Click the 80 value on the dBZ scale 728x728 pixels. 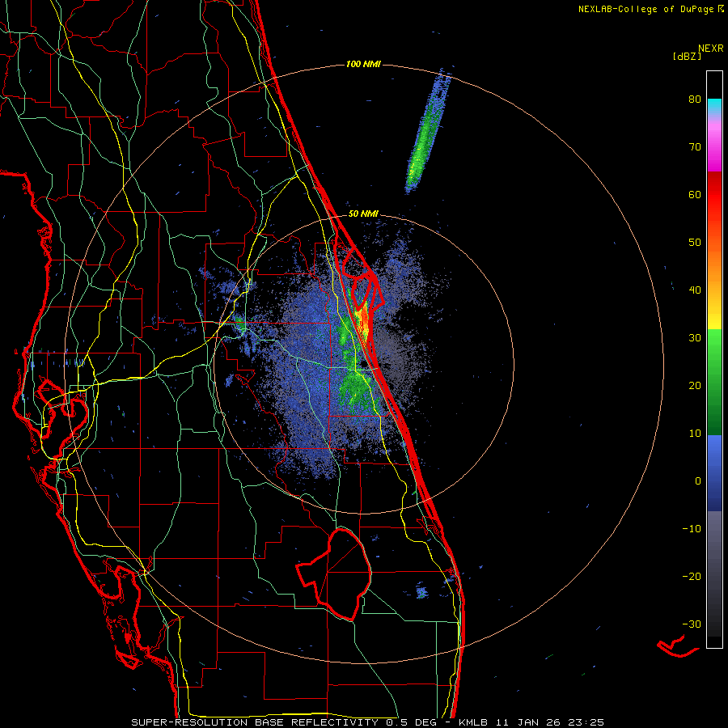695,99
